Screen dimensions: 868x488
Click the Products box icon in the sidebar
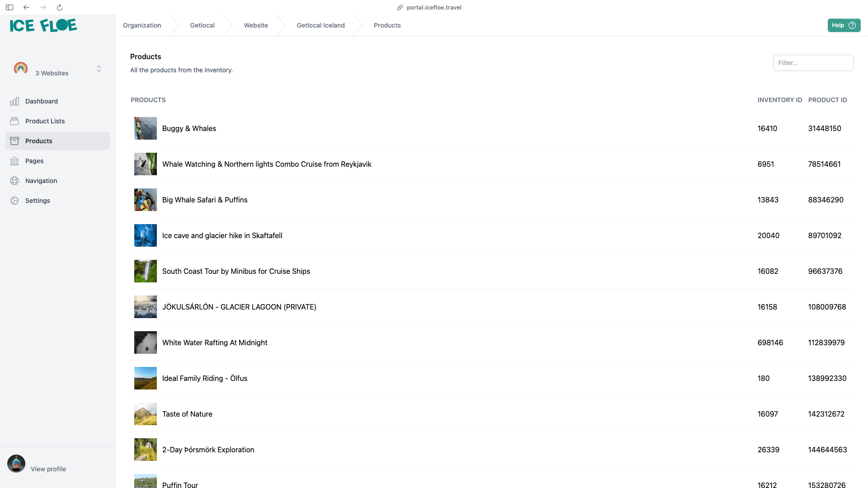tap(14, 141)
